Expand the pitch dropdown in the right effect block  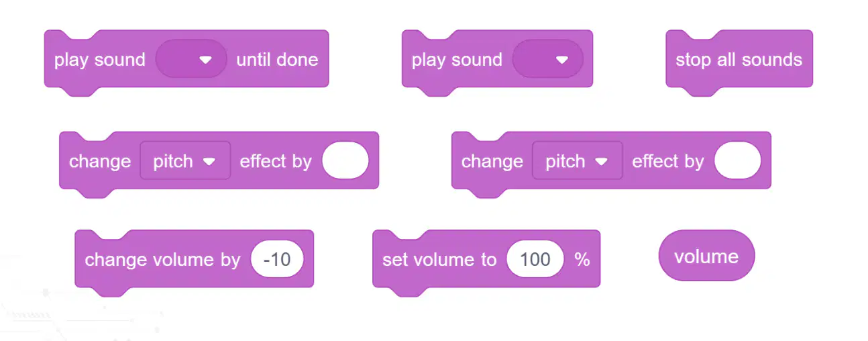coord(578,161)
